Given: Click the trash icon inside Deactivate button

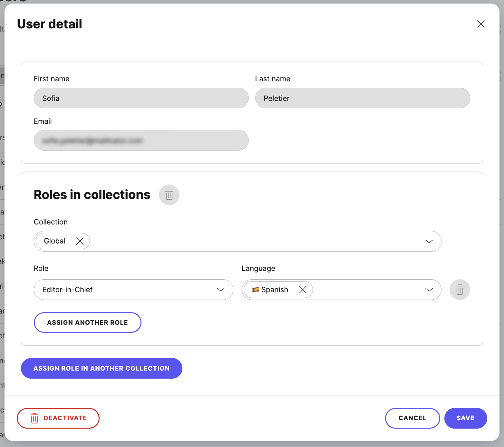Looking at the screenshot, I should click(x=34, y=418).
